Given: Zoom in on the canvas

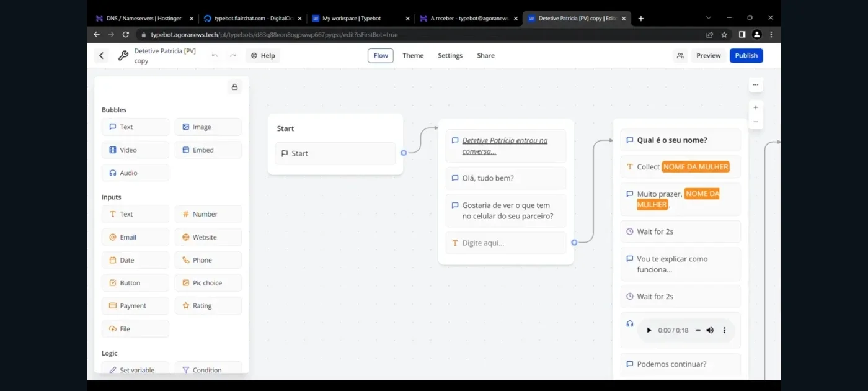Looking at the screenshot, I should 756,107.
